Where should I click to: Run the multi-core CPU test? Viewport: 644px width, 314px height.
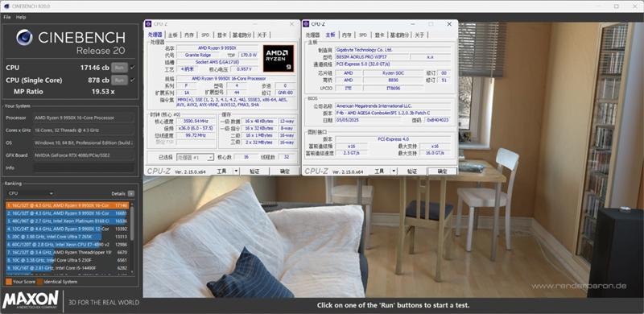pyautogui.click(x=119, y=68)
